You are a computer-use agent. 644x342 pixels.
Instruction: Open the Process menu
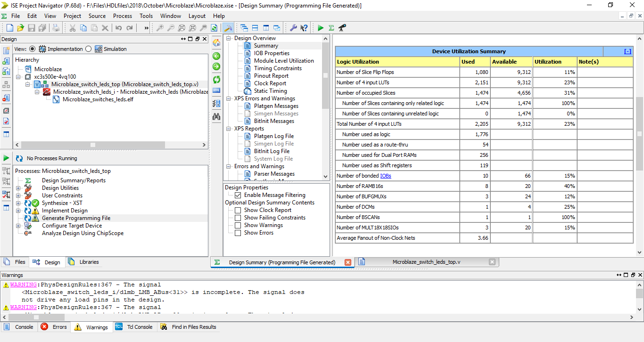(x=123, y=16)
